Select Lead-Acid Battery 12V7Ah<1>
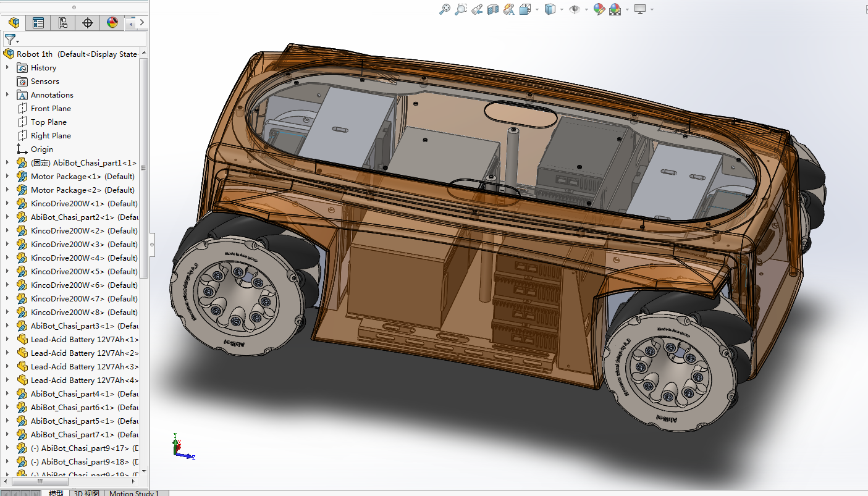Screen dimensions: 868x496 click(x=85, y=339)
